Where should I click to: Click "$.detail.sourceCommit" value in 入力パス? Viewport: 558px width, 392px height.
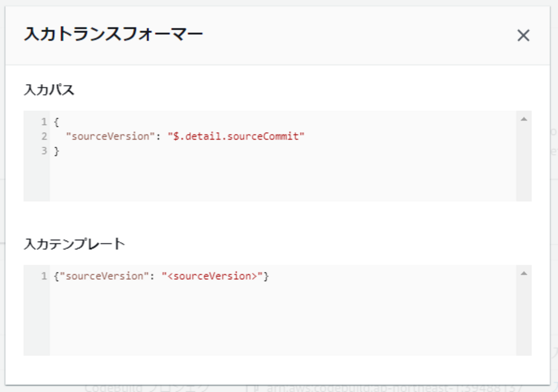coord(236,137)
